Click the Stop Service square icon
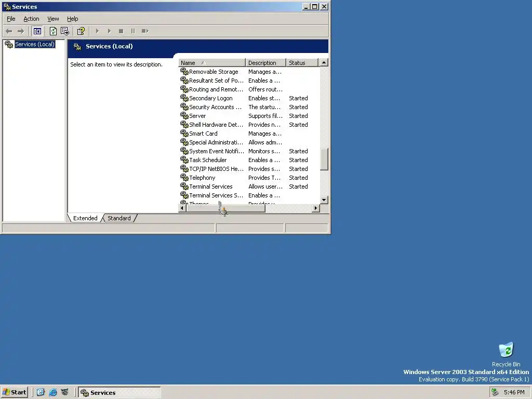Image resolution: width=532 pixels, height=399 pixels. pyautogui.click(x=121, y=31)
